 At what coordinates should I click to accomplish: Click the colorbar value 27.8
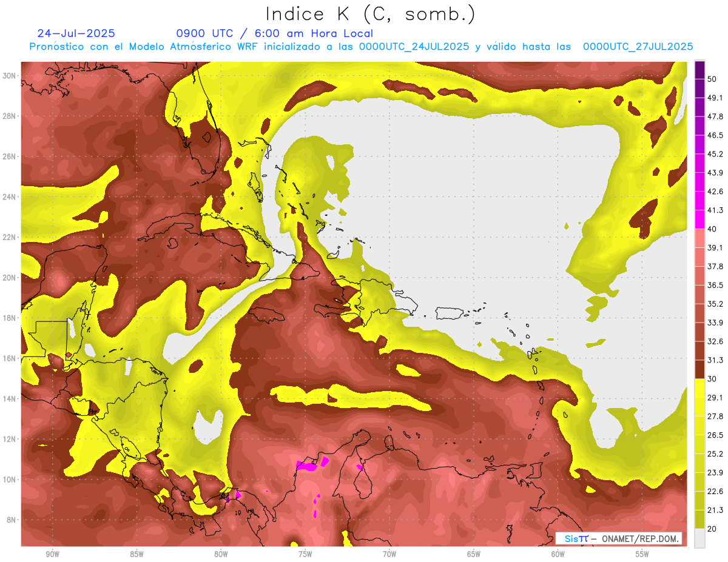pyautogui.click(x=715, y=416)
